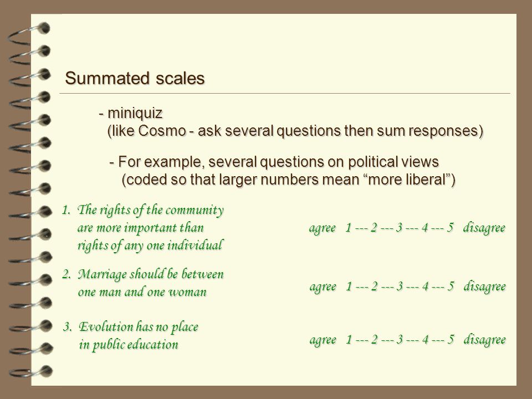Image resolution: width=532 pixels, height=399 pixels.
Task: Click the 'For example, several questions' line
Action: click(x=274, y=162)
